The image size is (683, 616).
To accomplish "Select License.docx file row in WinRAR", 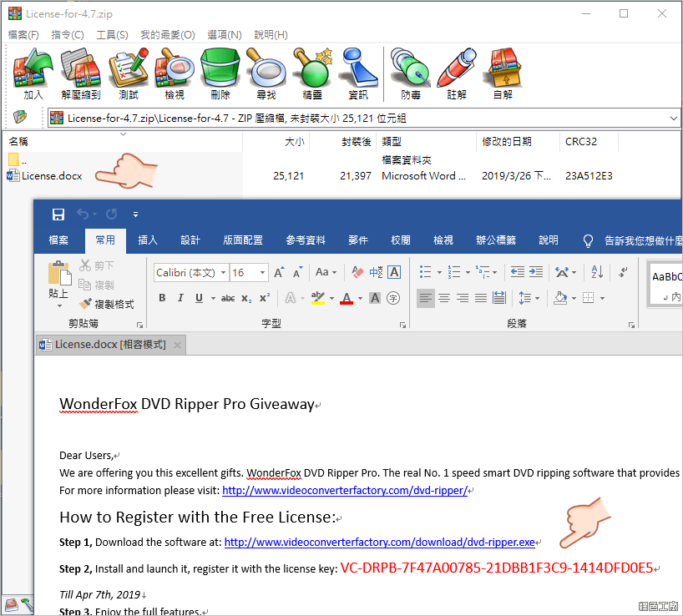I will click(x=310, y=176).
